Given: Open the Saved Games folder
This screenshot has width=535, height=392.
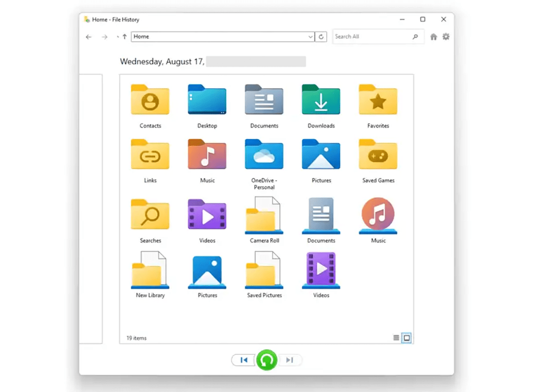Looking at the screenshot, I should tap(378, 154).
